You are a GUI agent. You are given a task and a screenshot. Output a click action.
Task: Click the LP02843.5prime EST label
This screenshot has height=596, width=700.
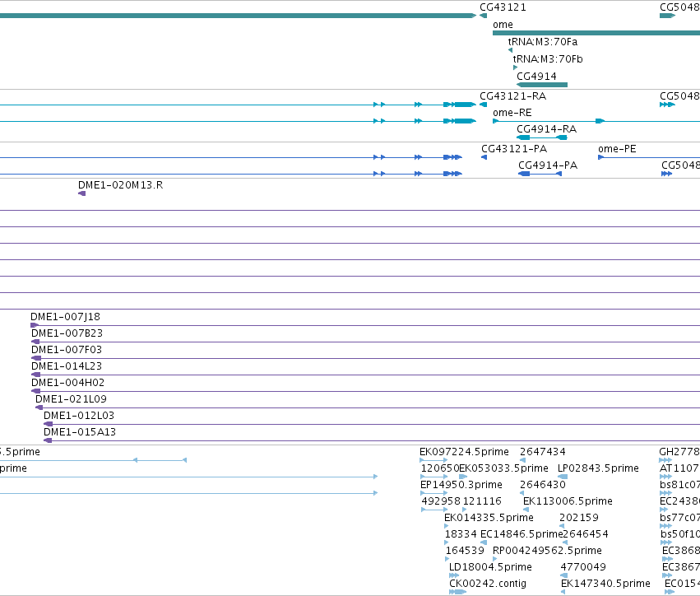(598, 468)
